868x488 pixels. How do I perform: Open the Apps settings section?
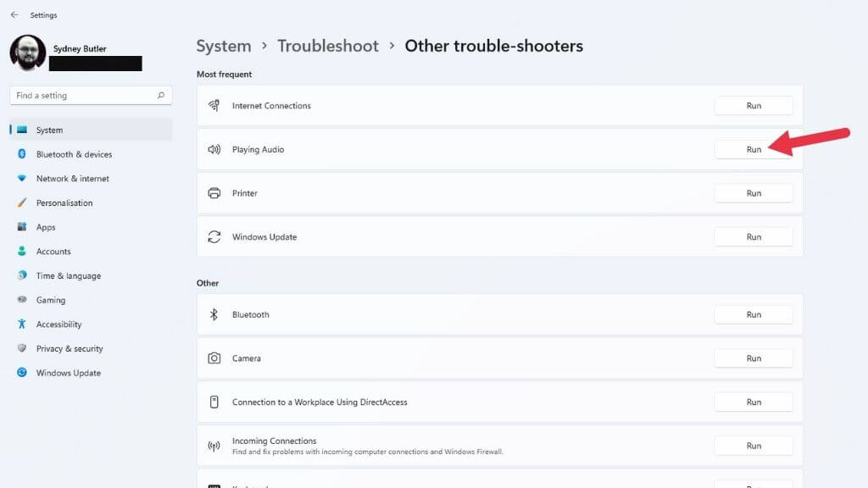(x=46, y=227)
